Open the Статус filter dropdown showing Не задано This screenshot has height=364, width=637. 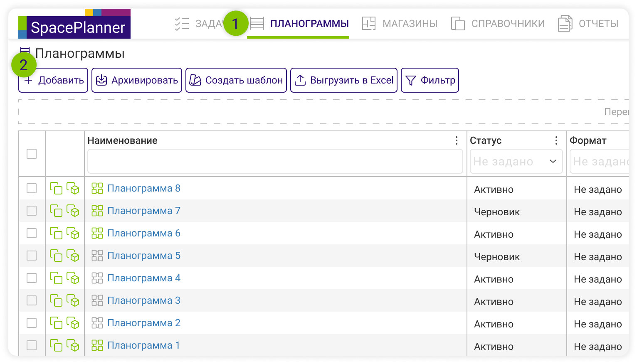point(516,161)
